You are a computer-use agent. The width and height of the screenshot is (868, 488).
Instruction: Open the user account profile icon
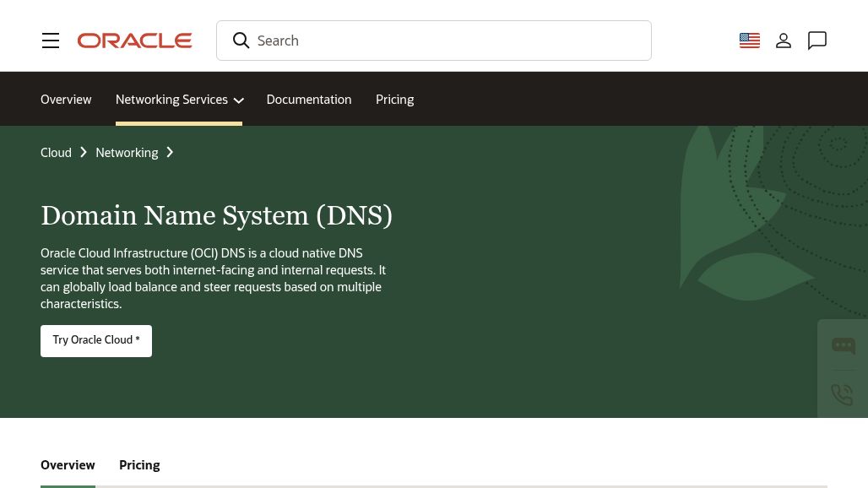click(784, 41)
